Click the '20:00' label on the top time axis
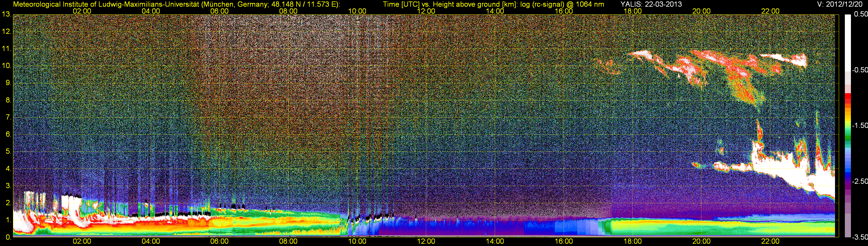 coord(702,11)
